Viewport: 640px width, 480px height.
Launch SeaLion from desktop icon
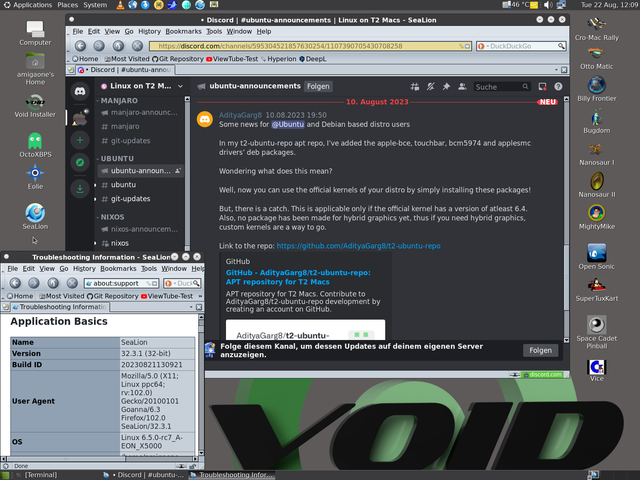coord(35,216)
